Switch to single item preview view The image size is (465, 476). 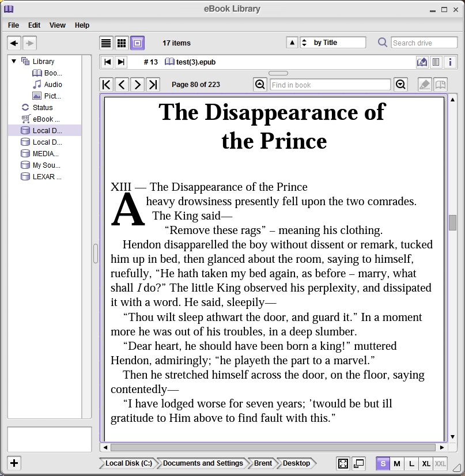tap(138, 43)
